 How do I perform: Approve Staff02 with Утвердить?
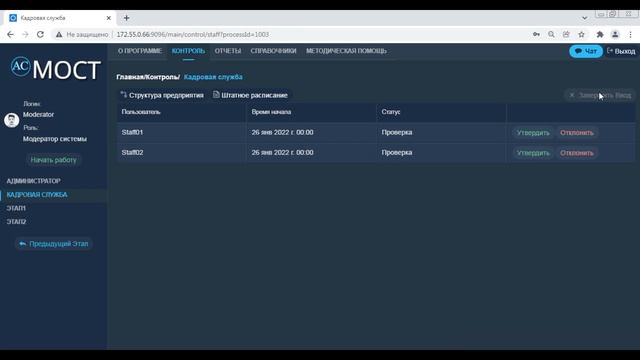point(533,153)
